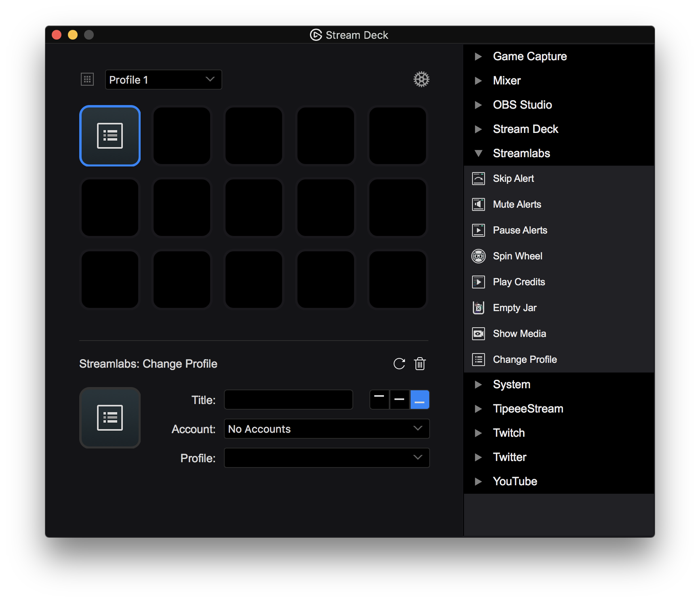Expand the Stream Deck category in sidebar
Screen dimensions: 700x602
point(478,129)
